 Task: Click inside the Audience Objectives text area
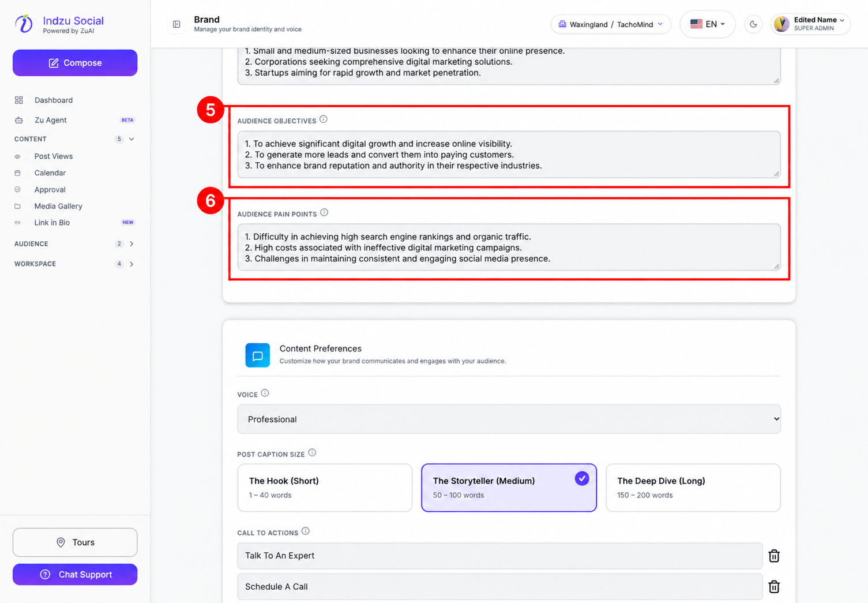pyautogui.click(x=509, y=155)
